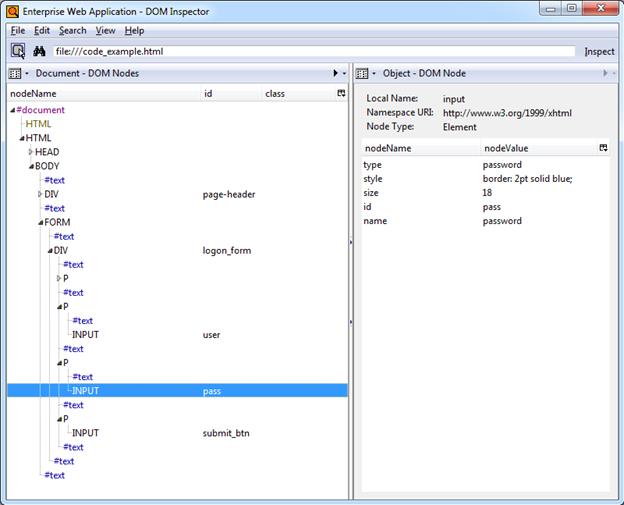Click the column picker icon in DOM Nodes tree
The width and height of the screenshot is (624, 505).
coord(341,93)
